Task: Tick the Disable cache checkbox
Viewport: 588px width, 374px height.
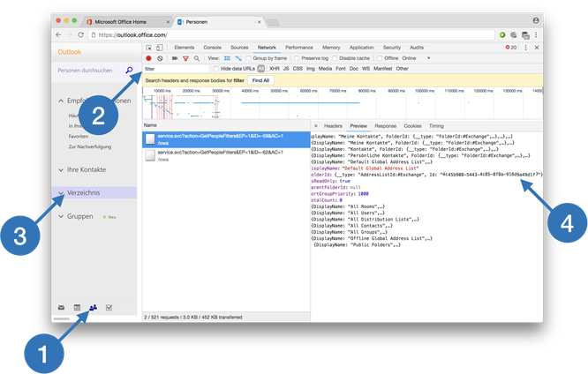Action: [335, 58]
